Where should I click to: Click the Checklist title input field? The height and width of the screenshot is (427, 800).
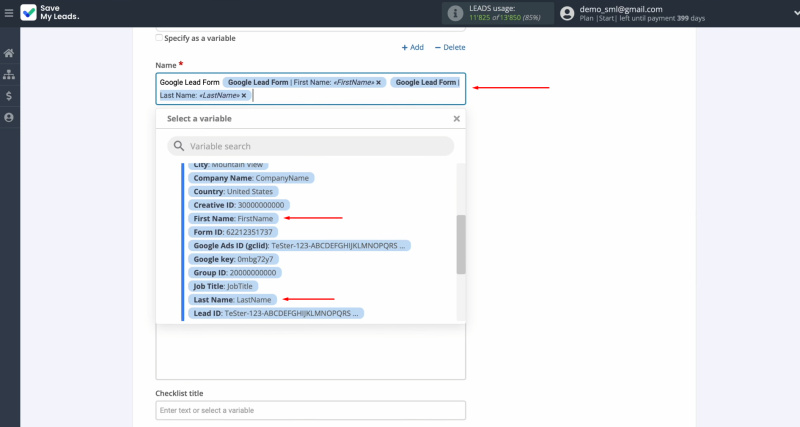(x=310, y=410)
